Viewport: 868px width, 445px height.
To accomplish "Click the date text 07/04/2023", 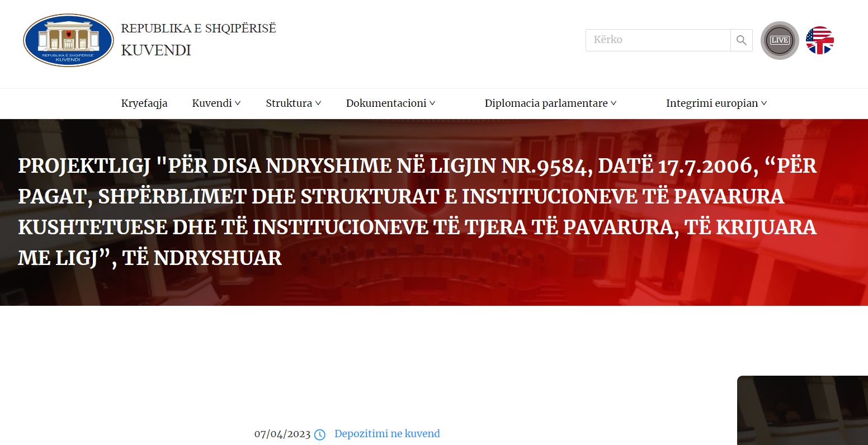I will pos(282,434).
